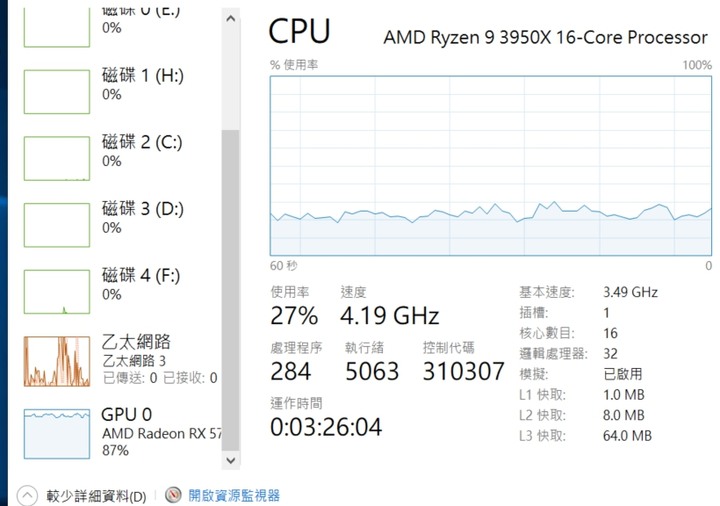Select the 磁碟 1 (H:) graph thumbnail
Screen dimensions: 720x506
coord(57,92)
